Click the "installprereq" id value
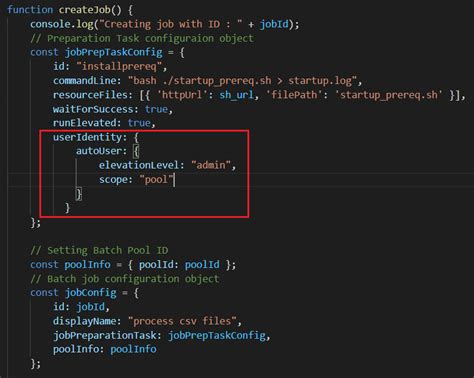The height and width of the screenshot is (378, 474). pos(119,66)
